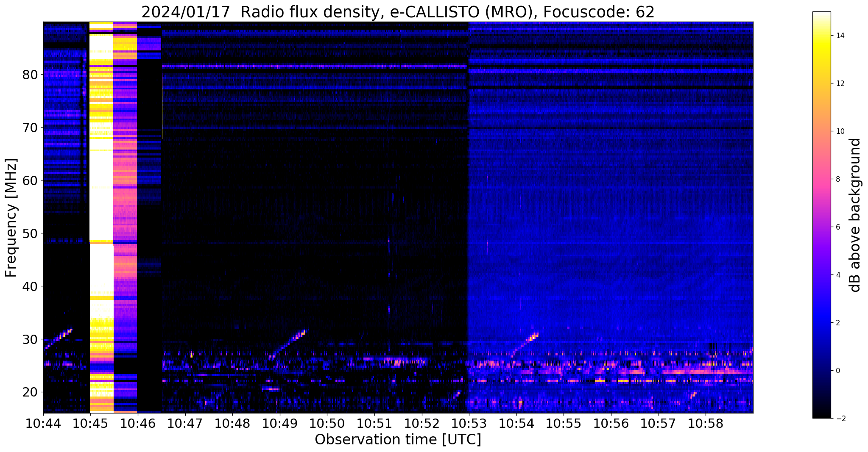Click the colorbar tick value 12
This screenshot has height=452, width=868.
840,83
